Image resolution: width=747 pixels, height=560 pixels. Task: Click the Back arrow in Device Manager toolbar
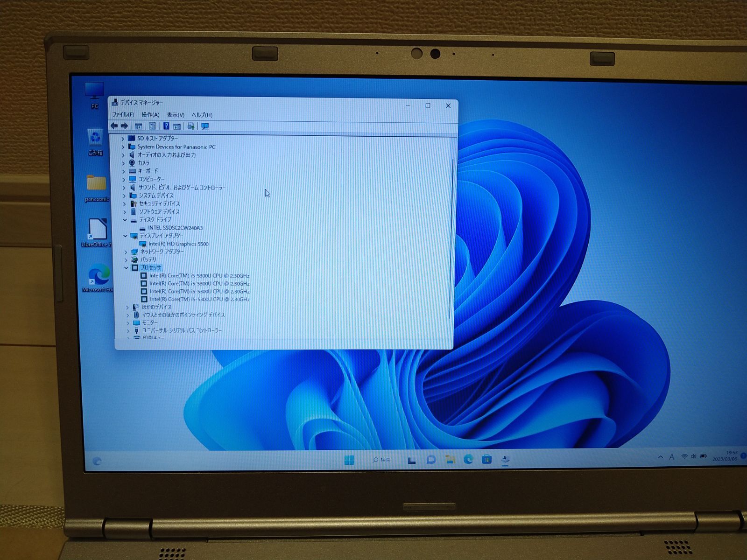pos(114,126)
